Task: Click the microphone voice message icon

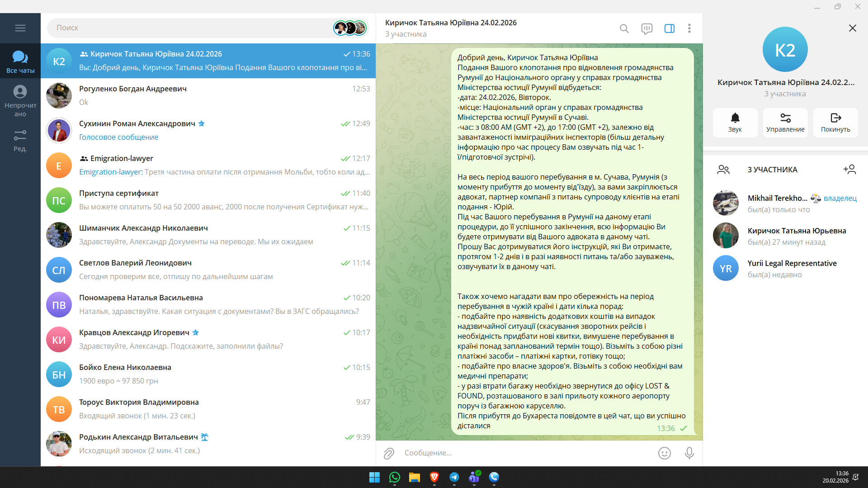Action: click(689, 453)
